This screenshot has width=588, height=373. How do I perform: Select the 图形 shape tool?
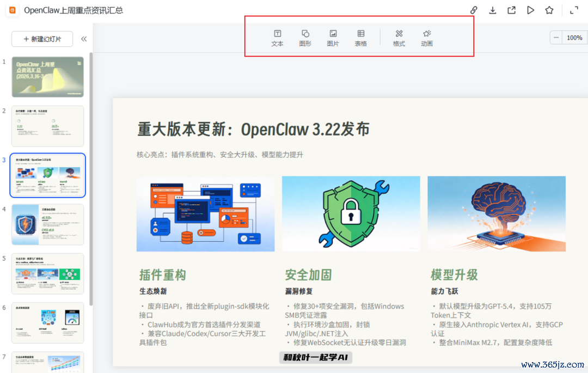point(305,38)
